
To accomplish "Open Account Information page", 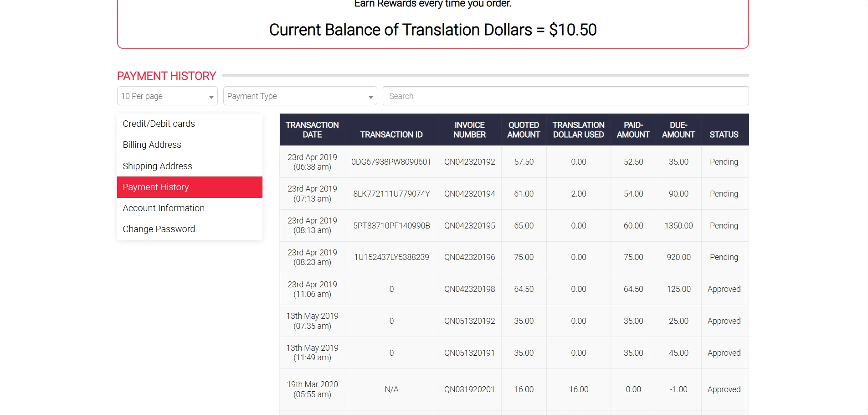I will [164, 208].
